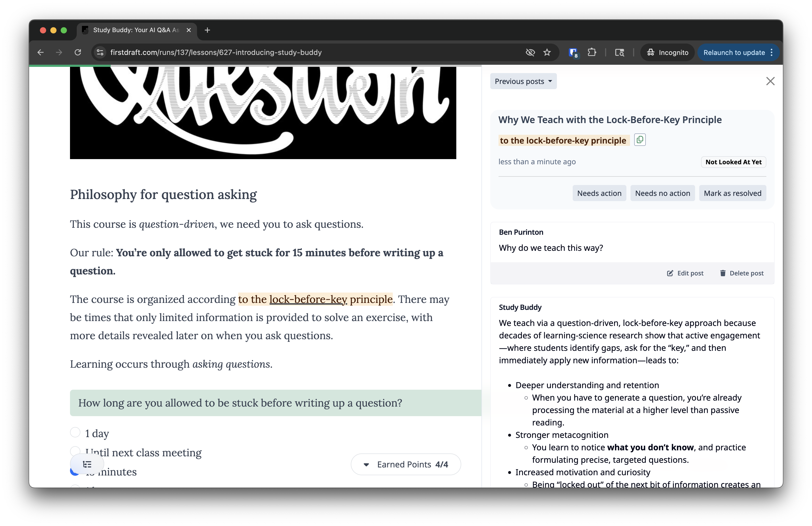The image size is (812, 526).
Task: Open the Bitwarden extension icon
Action: pos(573,53)
